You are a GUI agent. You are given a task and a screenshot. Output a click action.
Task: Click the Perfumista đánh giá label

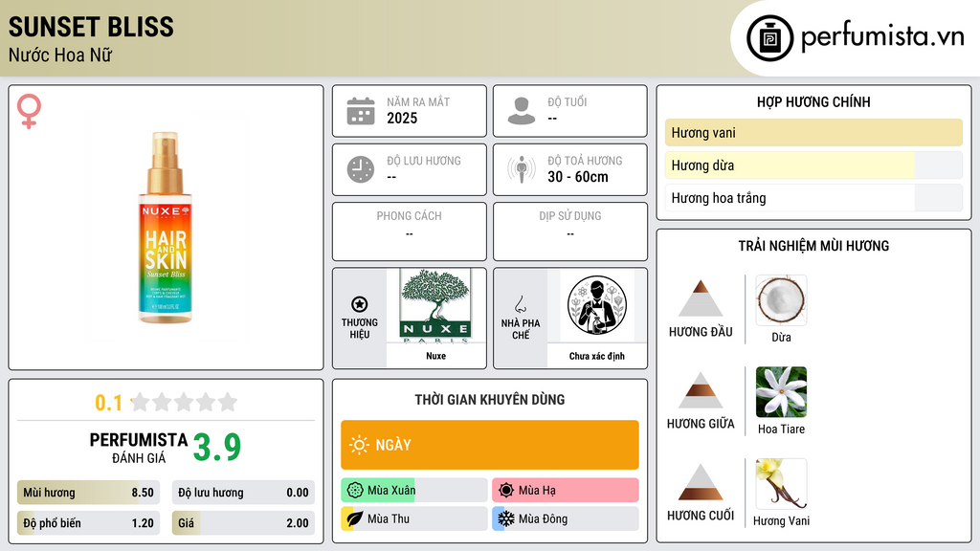point(139,448)
